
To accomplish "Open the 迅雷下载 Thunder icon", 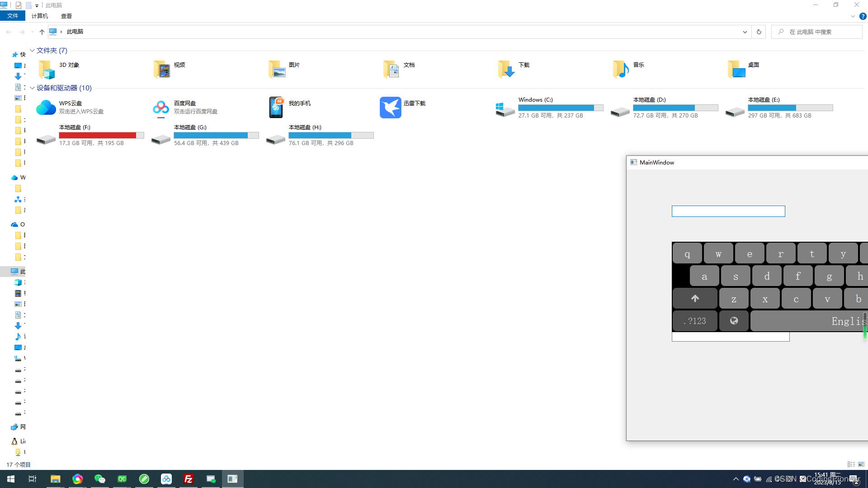I will 390,108.
